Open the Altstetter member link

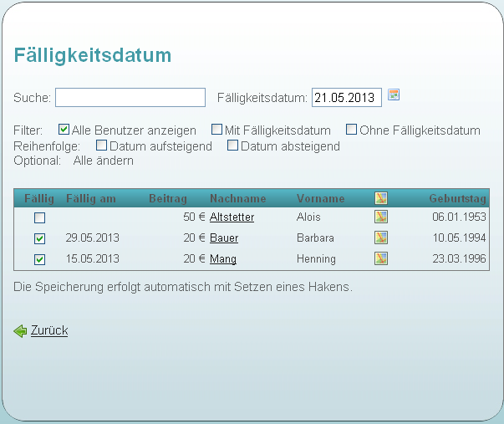[x=232, y=217]
